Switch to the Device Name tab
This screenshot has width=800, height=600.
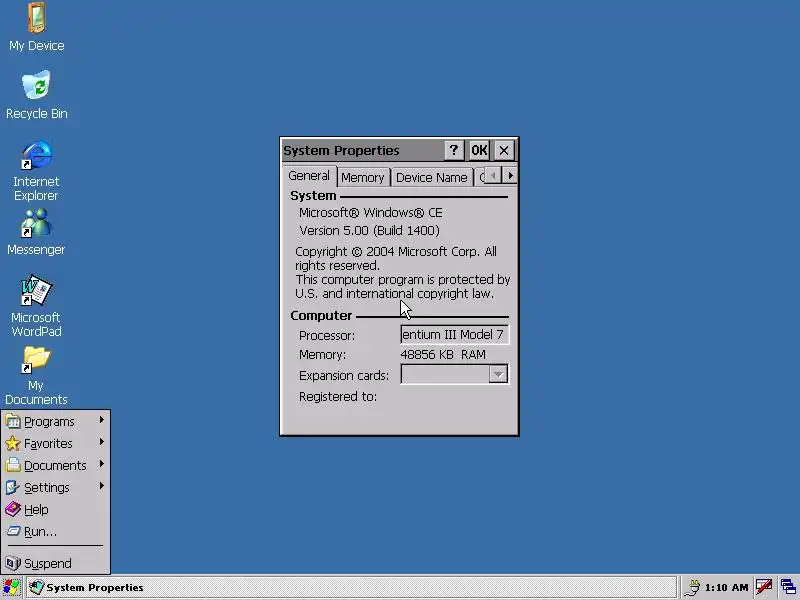[432, 178]
